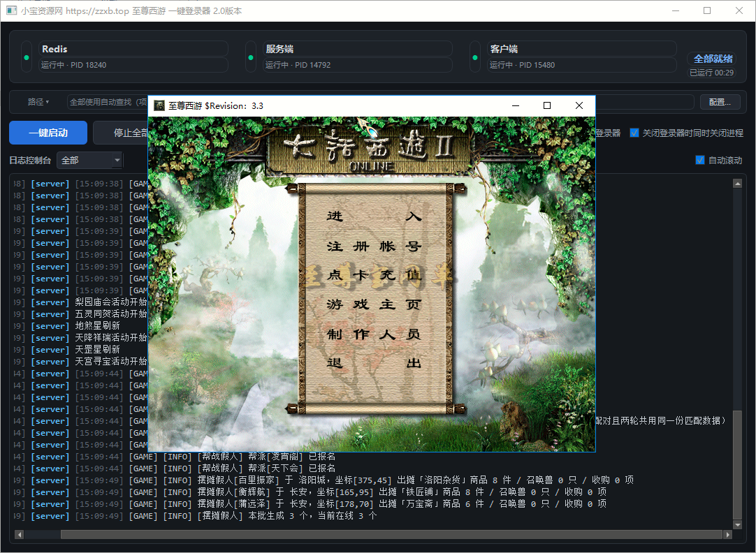Click the log vertical scrollbar up arrow
Screen dimensions: 756x553
point(737,183)
